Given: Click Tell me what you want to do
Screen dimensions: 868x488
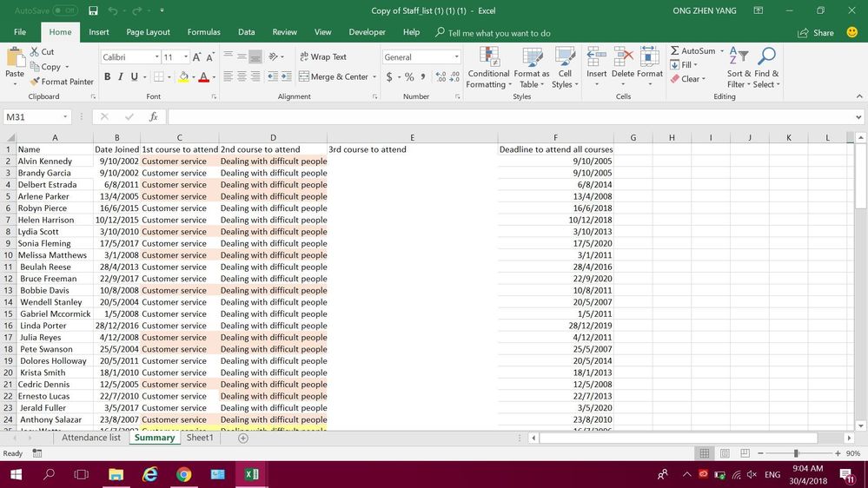Looking at the screenshot, I should point(499,33).
